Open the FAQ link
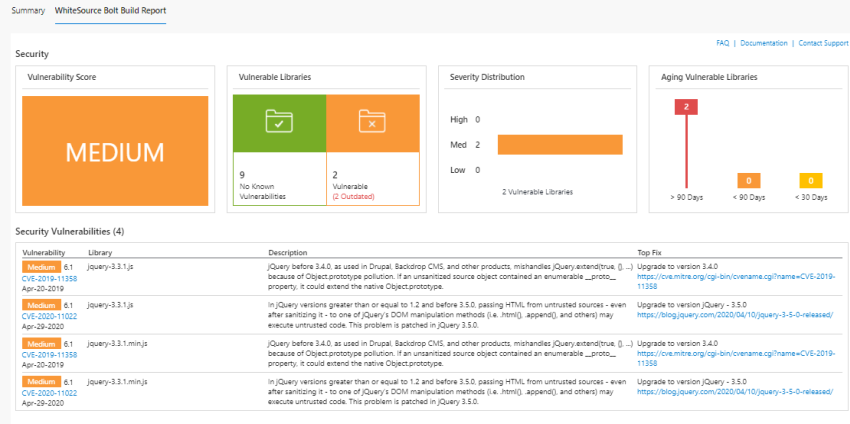The height and width of the screenshot is (424, 850). [723, 43]
